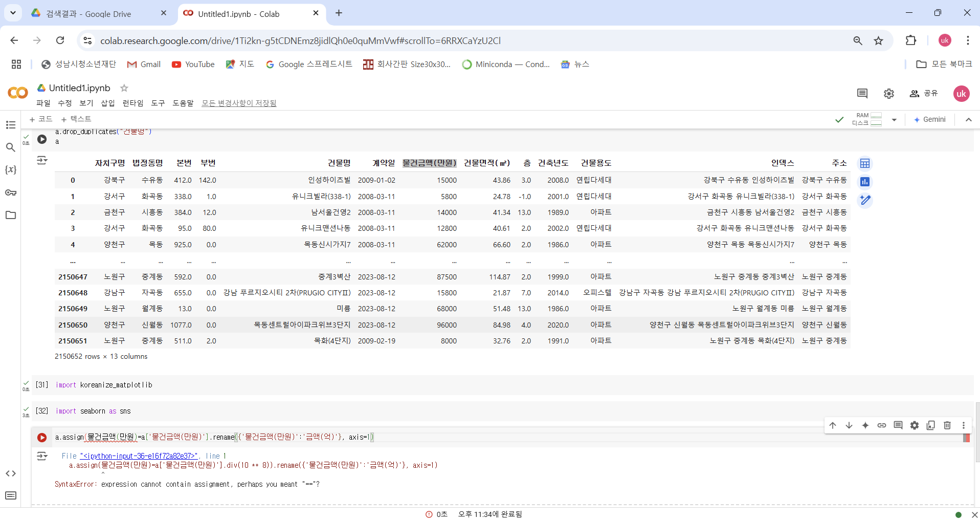This screenshot has height=519, width=980.
Task: Open the 파일 menu
Action: pos(43,103)
